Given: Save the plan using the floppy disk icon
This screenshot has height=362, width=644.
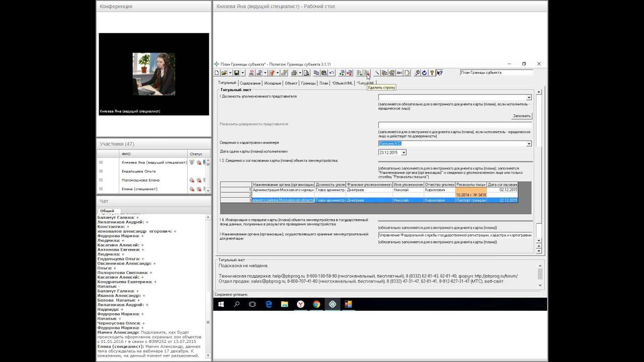Looking at the screenshot, I should 236,73.
